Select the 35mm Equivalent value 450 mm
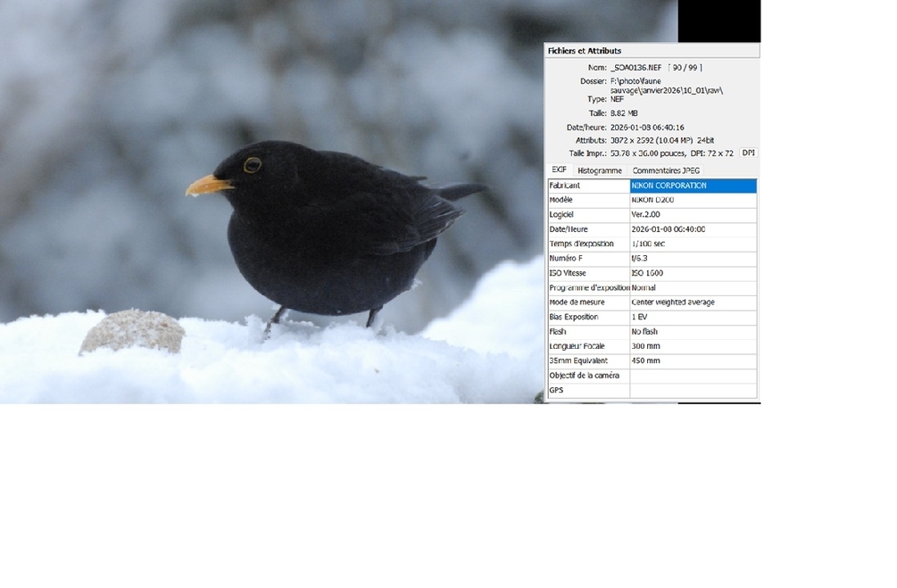Screen dimensions: 897x588 tap(693, 360)
